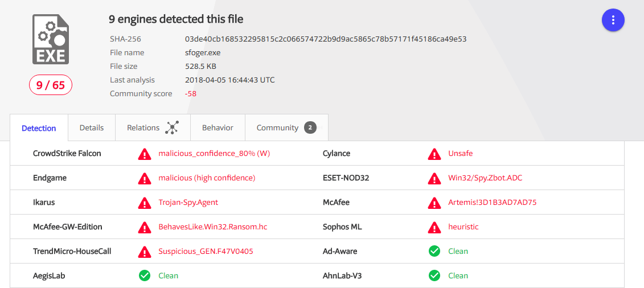Click the file name sfoger.exe
The width and height of the screenshot is (644, 288).
click(x=203, y=52)
